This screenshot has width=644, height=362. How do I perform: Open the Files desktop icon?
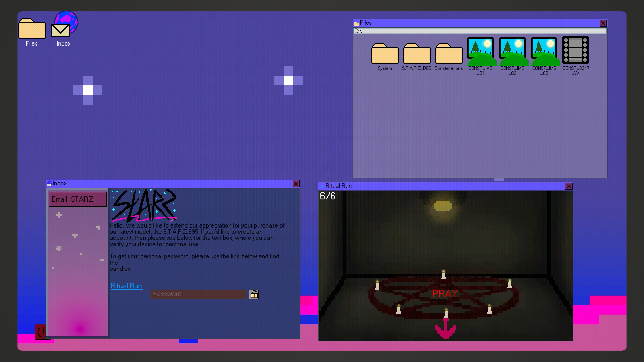coord(32,29)
